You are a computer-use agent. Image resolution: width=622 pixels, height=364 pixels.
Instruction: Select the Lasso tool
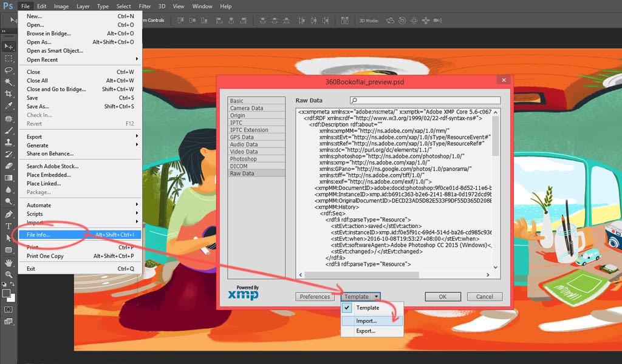8,70
